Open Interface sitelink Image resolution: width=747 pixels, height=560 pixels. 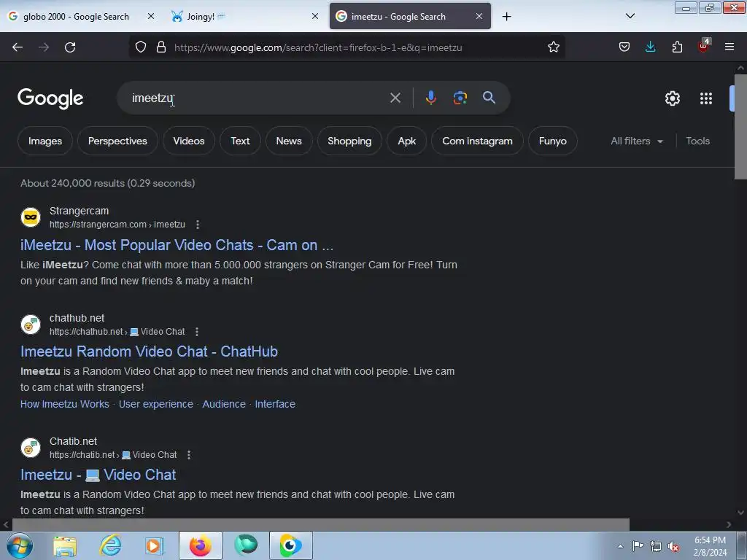pos(275,404)
